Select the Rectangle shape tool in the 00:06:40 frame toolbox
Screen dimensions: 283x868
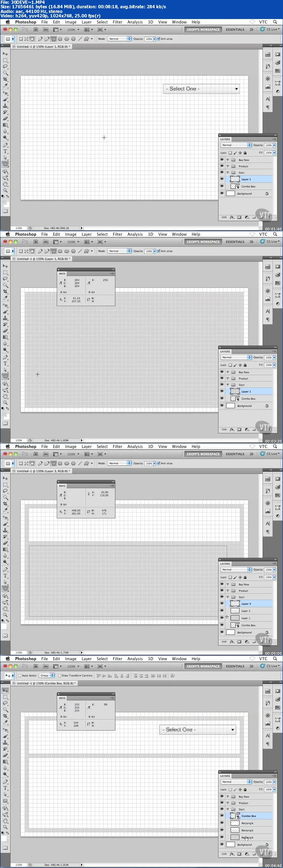[x=5, y=801]
